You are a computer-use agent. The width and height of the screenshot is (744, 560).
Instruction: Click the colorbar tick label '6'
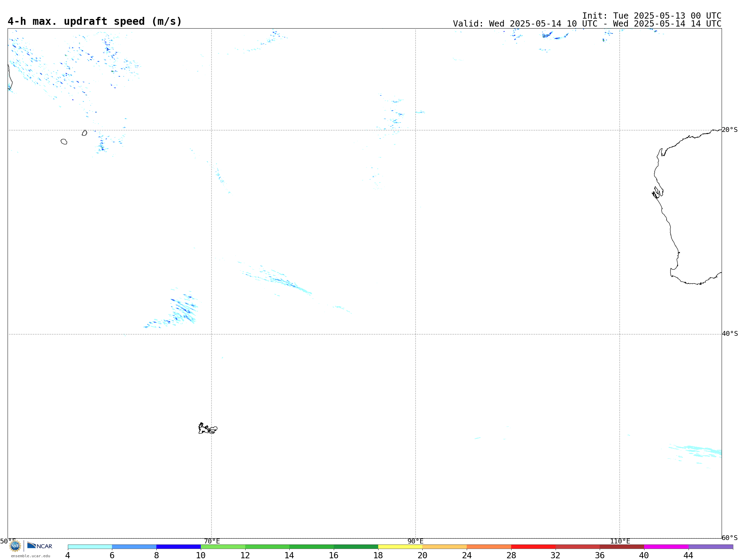pos(112,555)
